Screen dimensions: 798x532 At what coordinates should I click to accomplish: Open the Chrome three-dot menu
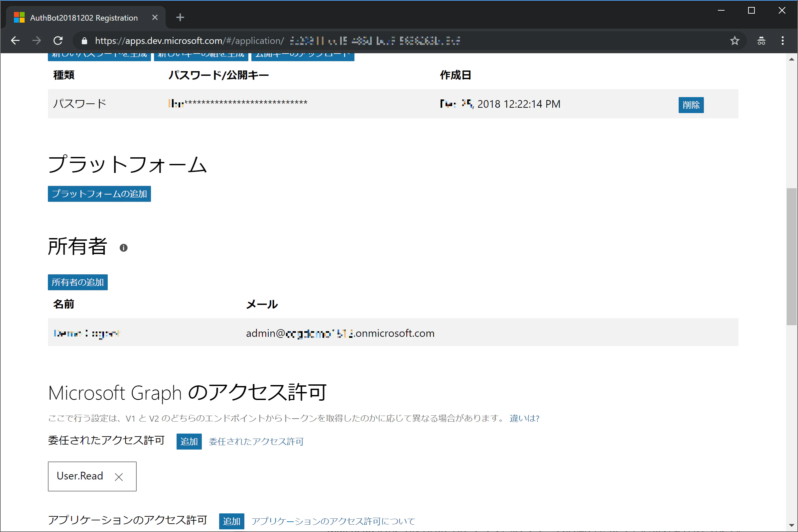point(782,41)
